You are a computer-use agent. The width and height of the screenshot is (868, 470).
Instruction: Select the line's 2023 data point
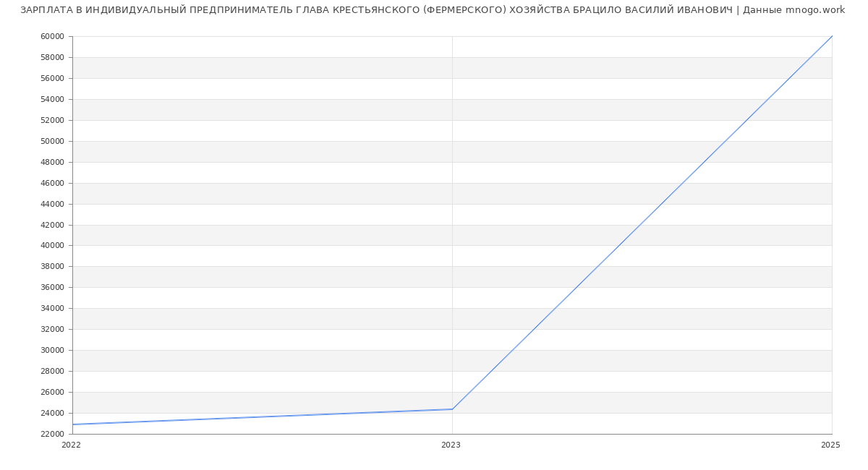tap(452, 409)
